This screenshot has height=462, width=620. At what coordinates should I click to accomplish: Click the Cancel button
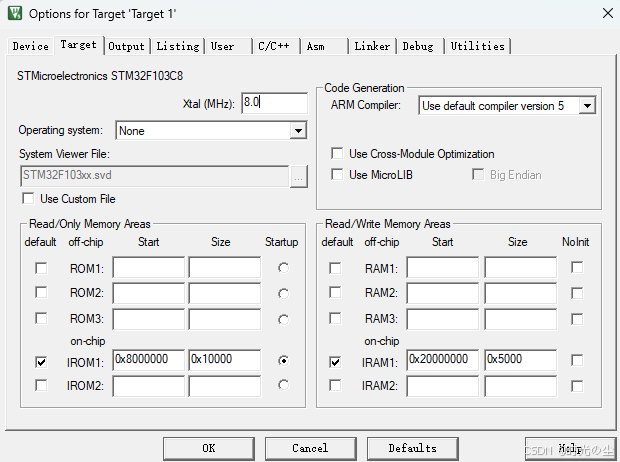[x=310, y=449]
